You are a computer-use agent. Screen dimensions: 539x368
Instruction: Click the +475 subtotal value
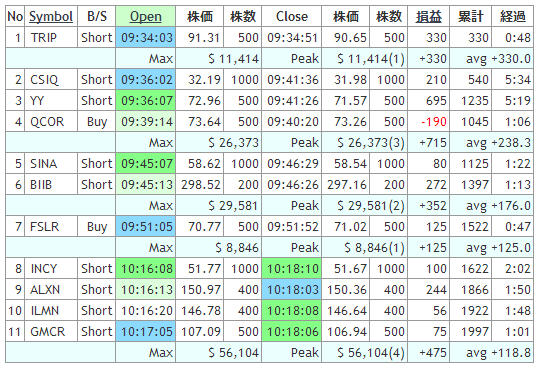tap(433, 353)
